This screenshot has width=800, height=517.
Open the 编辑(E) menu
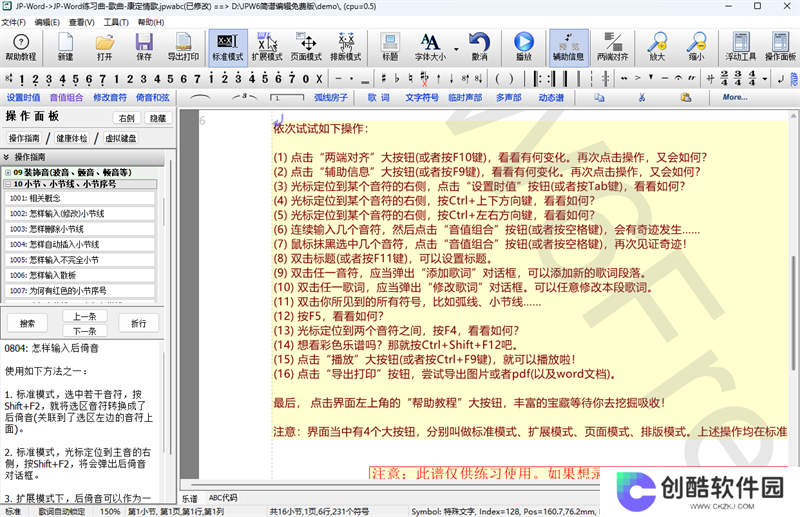pyautogui.click(x=47, y=22)
